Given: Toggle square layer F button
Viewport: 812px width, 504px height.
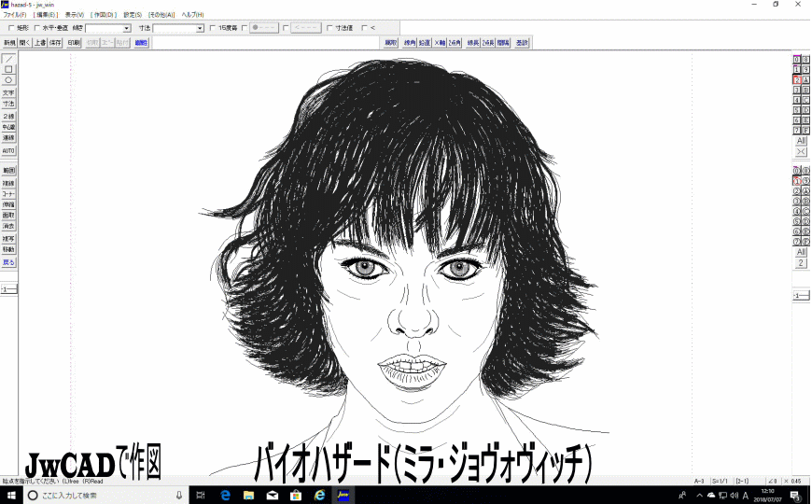Looking at the screenshot, I should pos(805,131).
